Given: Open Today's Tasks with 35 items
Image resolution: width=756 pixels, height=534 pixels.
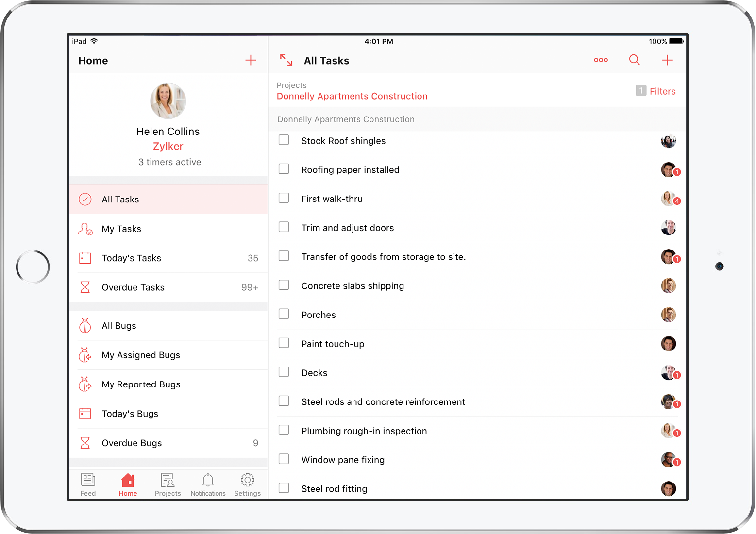Looking at the screenshot, I should (x=168, y=258).
